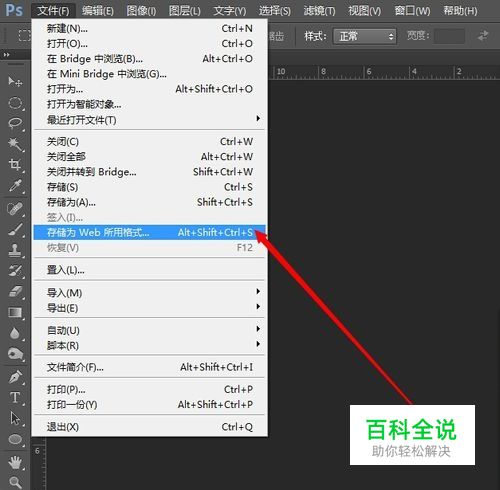Image resolution: width=500 pixels, height=490 pixels.
Task: Select the Elliptical Marquee tool
Action: (x=15, y=103)
